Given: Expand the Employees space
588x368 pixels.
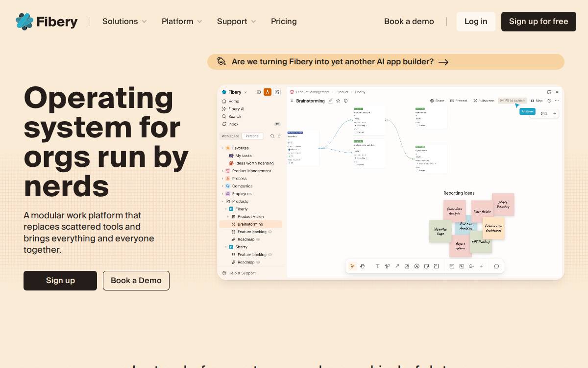Looking at the screenshot, I should coord(222,194).
